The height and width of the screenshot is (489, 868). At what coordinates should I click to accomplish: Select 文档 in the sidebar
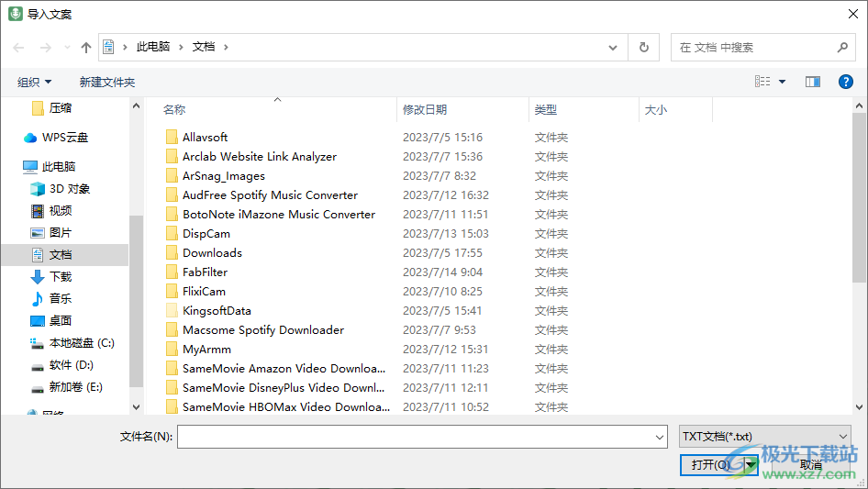(65, 255)
